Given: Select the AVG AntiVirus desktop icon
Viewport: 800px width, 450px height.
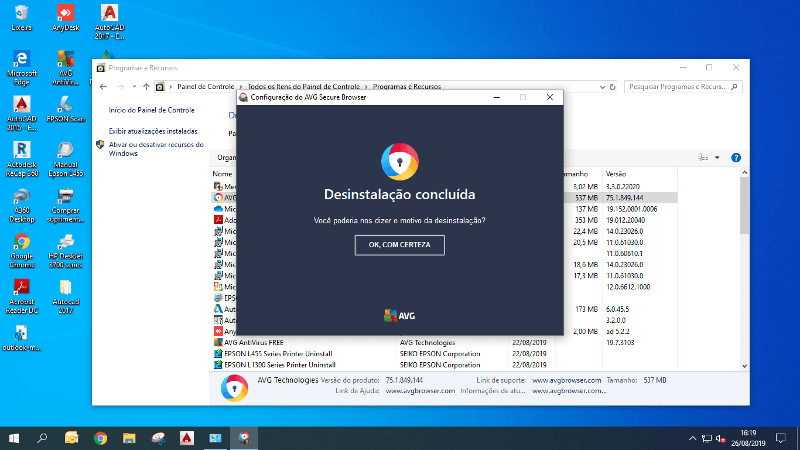Looking at the screenshot, I should [65, 68].
